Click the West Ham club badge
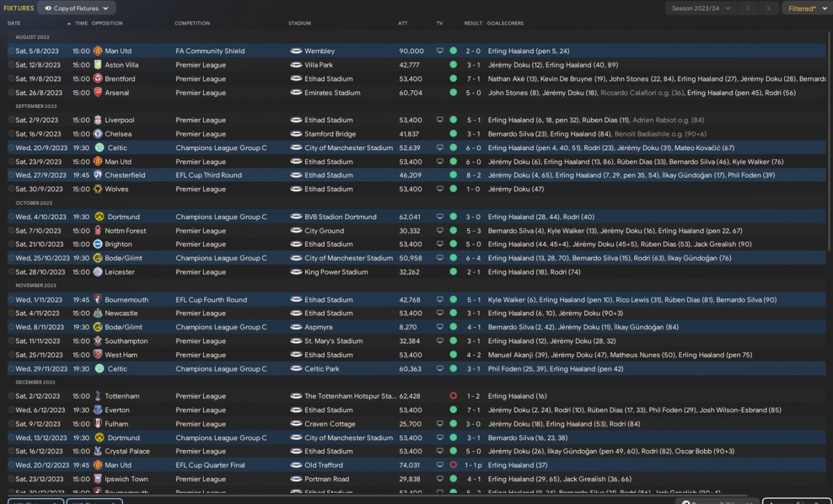This screenshot has width=833, height=504. click(98, 355)
